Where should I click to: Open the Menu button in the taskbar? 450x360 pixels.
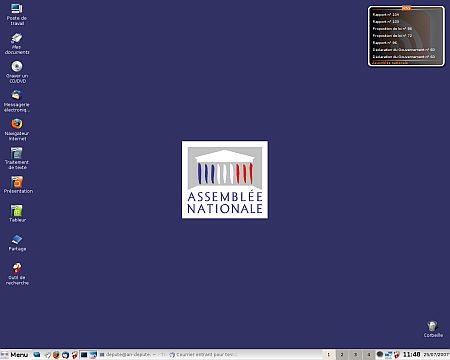pos(15,355)
